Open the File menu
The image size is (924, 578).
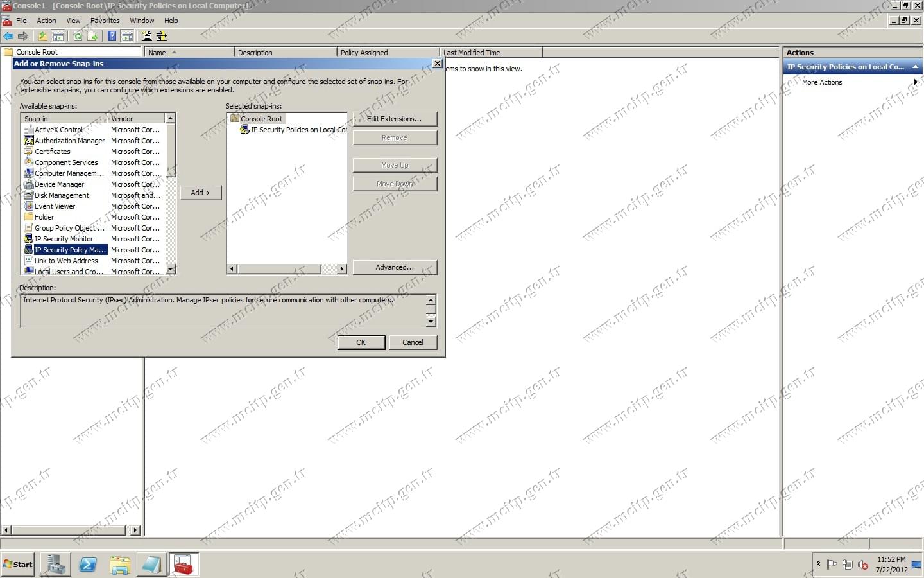[21, 21]
